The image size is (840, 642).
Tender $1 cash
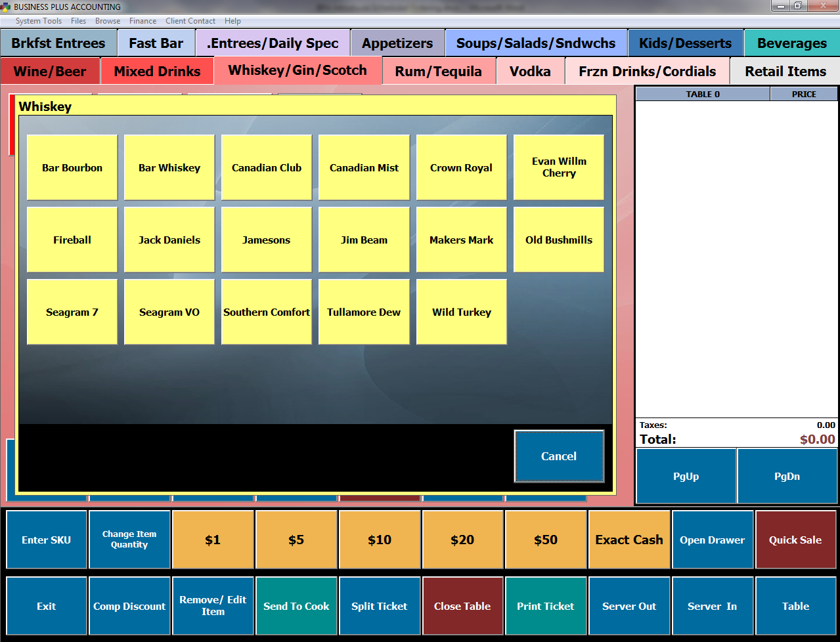[213, 540]
